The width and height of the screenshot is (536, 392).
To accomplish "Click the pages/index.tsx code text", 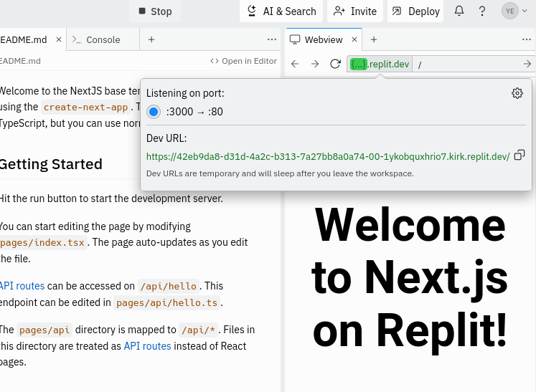I will pos(43,242).
